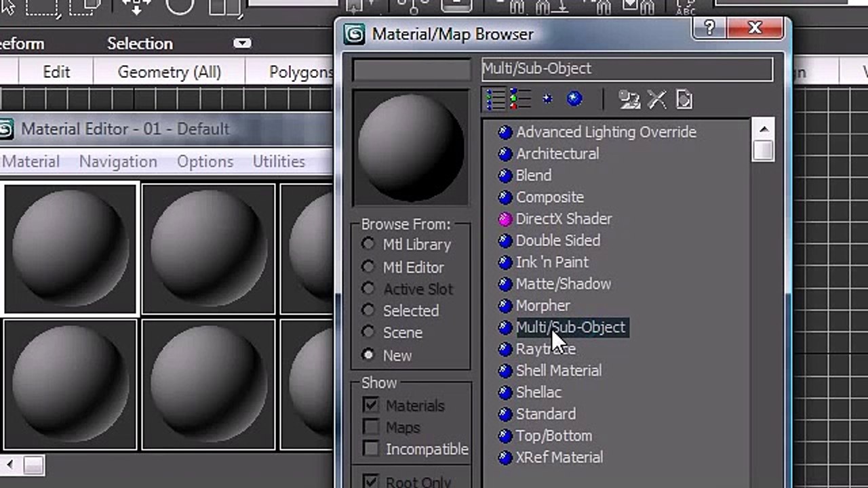Click the blue sphere icon beside Blend

(x=505, y=176)
